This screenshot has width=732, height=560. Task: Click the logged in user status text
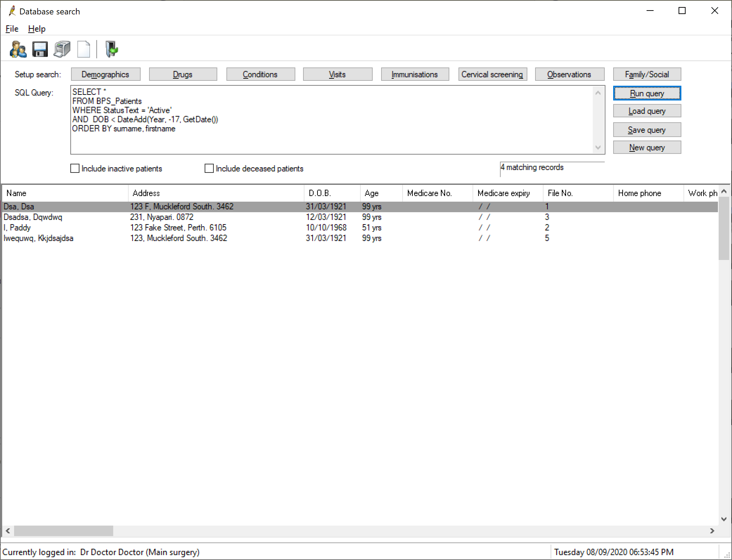101,552
